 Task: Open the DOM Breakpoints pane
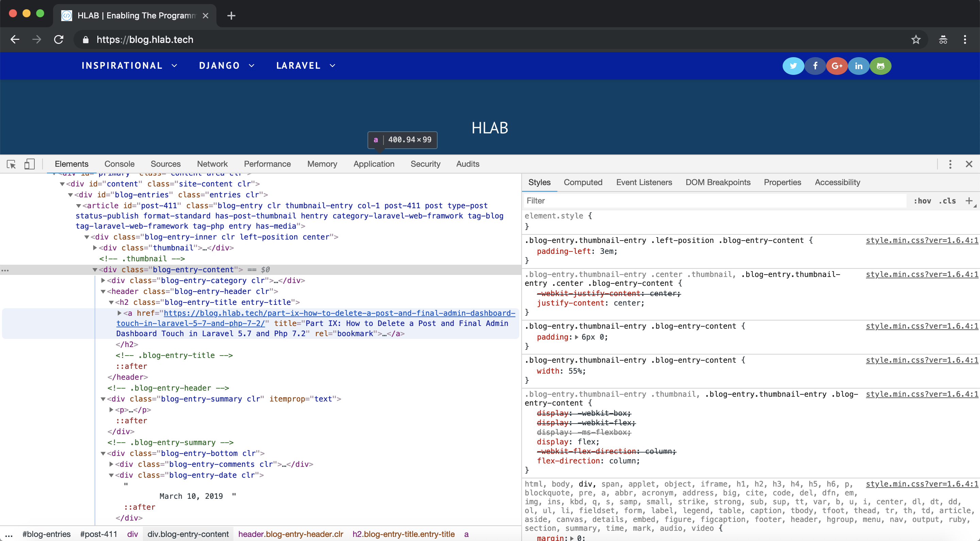[x=718, y=183]
